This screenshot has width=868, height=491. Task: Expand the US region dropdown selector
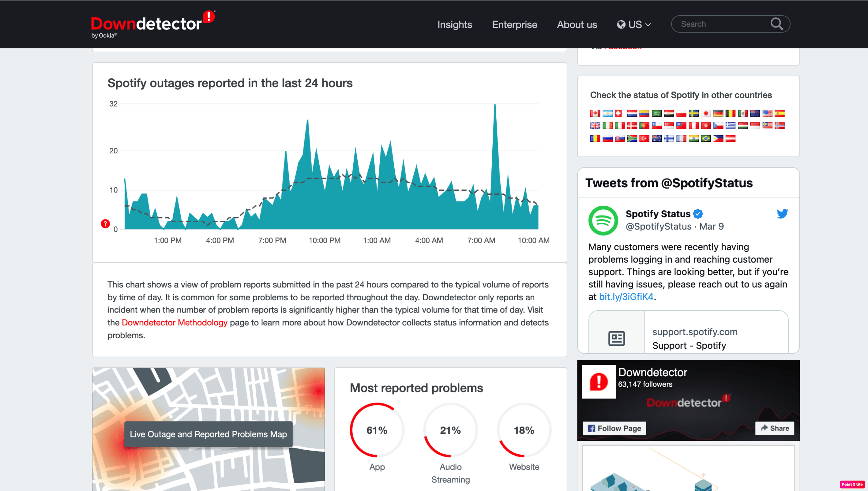pyautogui.click(x=633, y=24)
